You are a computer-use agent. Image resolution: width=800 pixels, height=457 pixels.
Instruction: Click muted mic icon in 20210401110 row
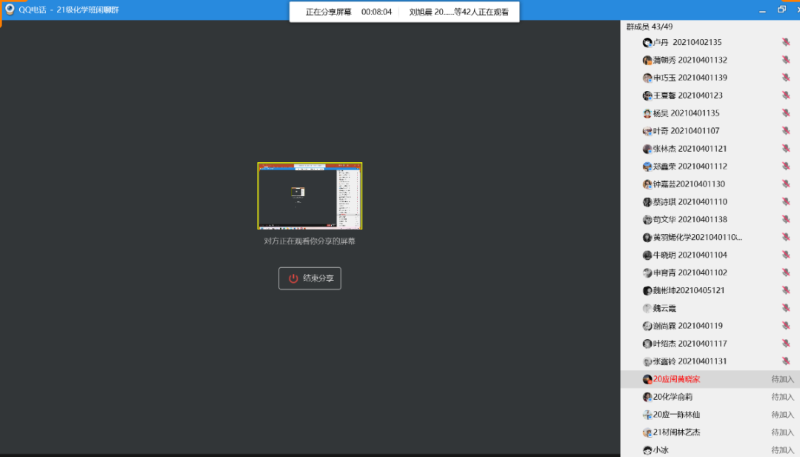click(x=786, y=201)
